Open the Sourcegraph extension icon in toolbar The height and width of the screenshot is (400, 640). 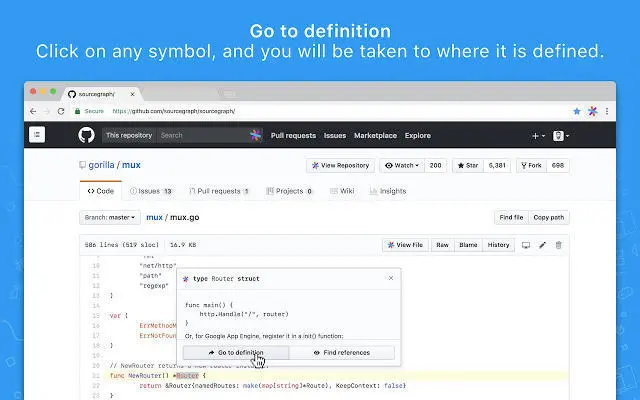(593, 111)
